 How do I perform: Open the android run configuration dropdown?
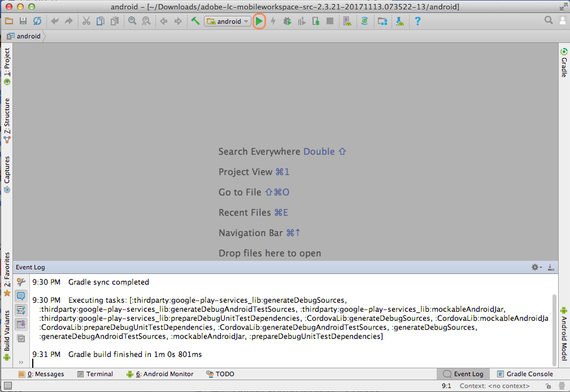227,21
